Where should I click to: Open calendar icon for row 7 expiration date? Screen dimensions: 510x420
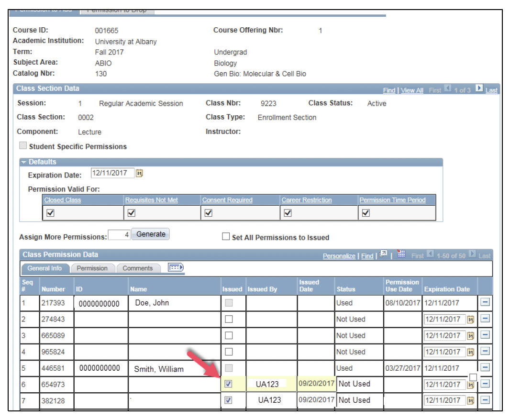(470, 400)
